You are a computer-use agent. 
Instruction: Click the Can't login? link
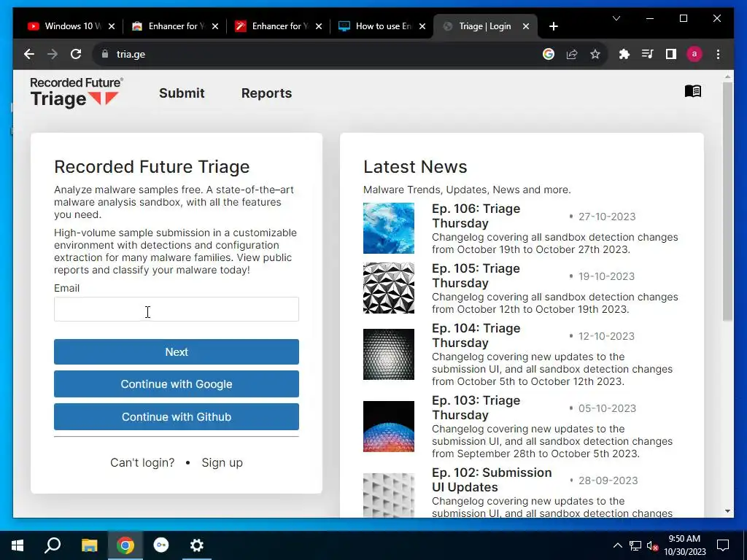(x=142, y=462)
